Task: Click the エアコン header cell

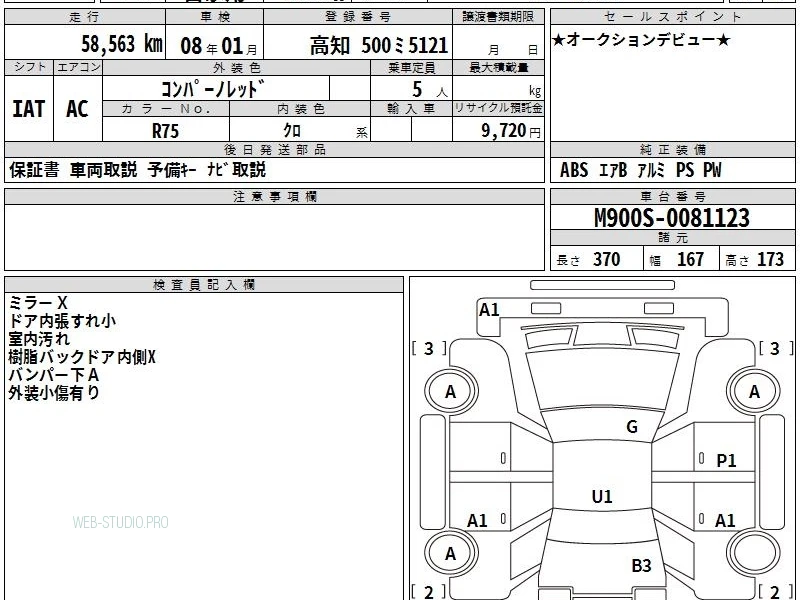Action: tap(79, 67)
